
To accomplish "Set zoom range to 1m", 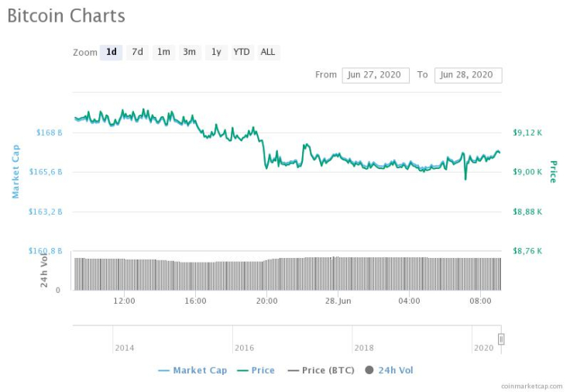I will click(x=163, y=53).
